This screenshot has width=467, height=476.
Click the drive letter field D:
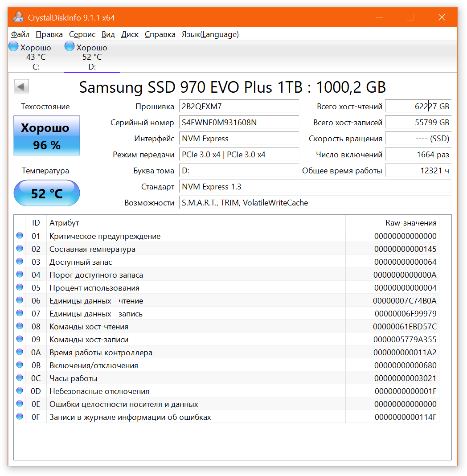coord(239,171)
